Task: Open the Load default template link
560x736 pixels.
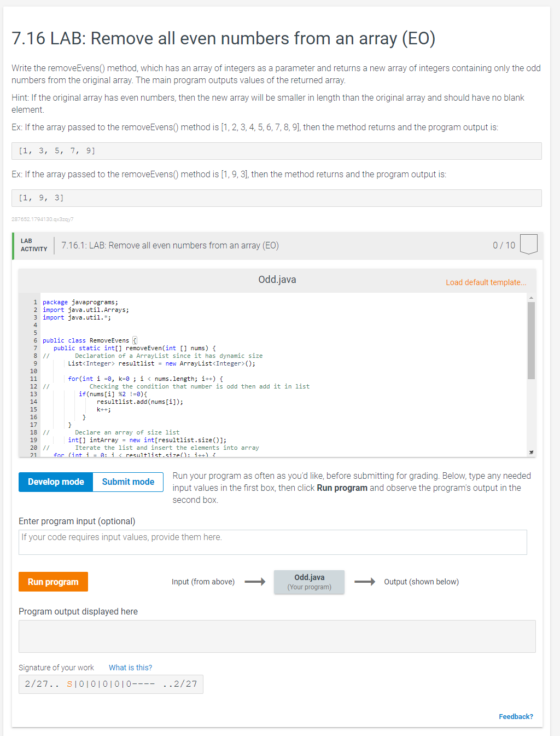Action: click(486, 282)
